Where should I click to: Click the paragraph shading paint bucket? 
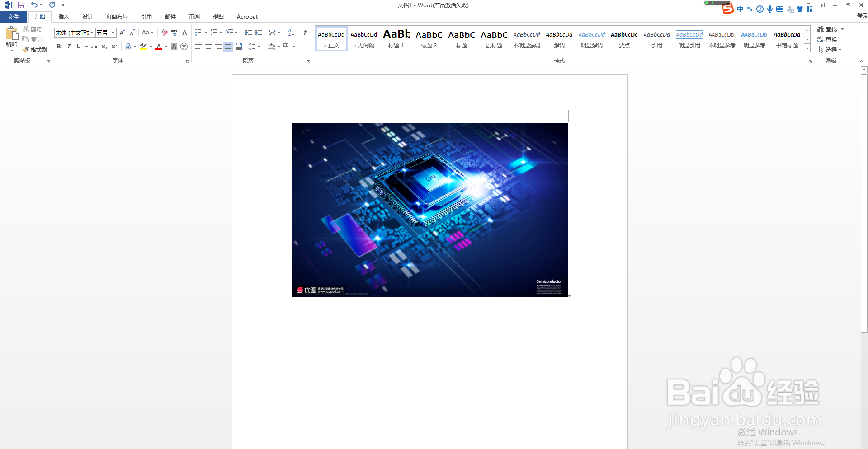click(271, 47)
